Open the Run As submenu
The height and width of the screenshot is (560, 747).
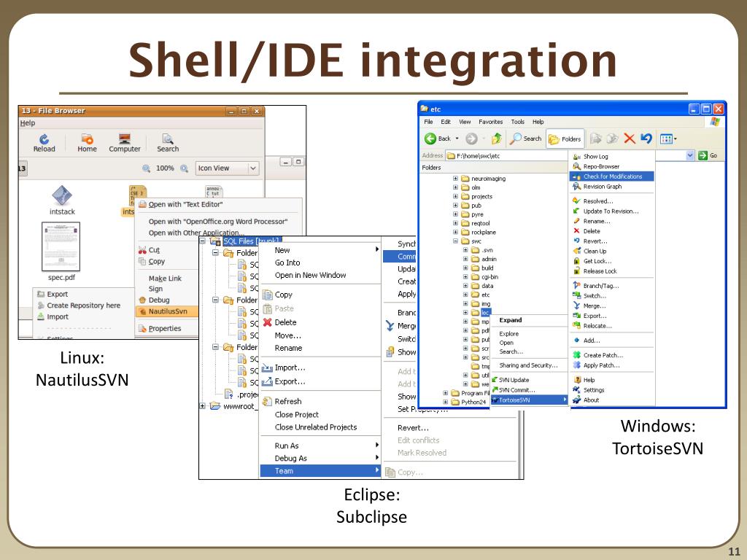[320, 446]
